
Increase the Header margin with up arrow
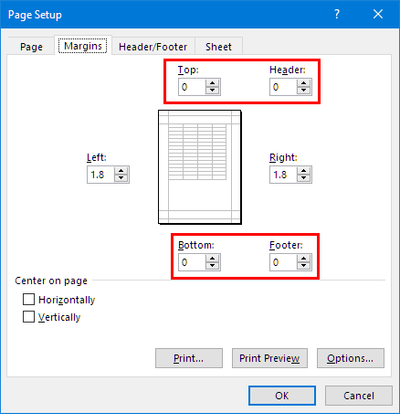(x=303, y=83)
